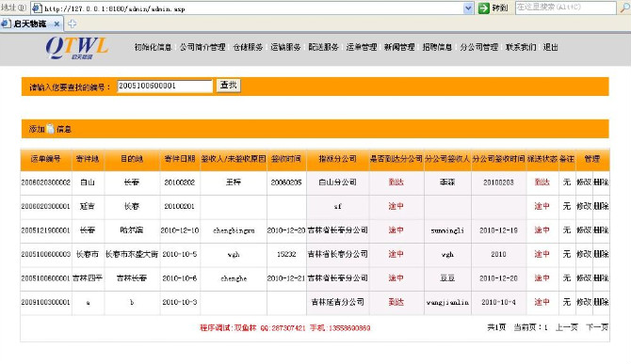
Task: Click the waybill number search field
Action: 165,86
